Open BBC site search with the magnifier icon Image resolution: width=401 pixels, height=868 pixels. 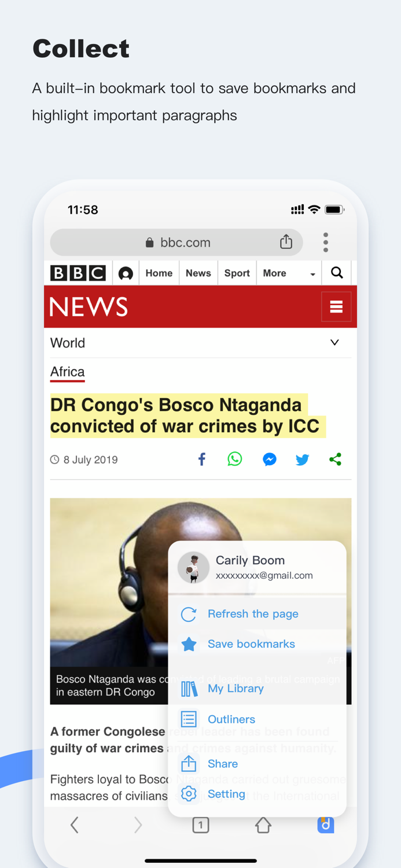tap(337, 273)
